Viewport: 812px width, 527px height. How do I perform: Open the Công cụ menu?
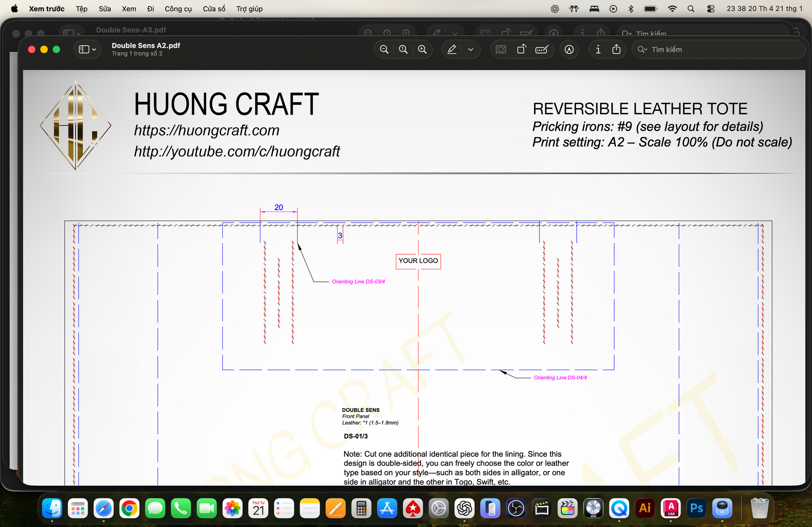coord(178,9)
